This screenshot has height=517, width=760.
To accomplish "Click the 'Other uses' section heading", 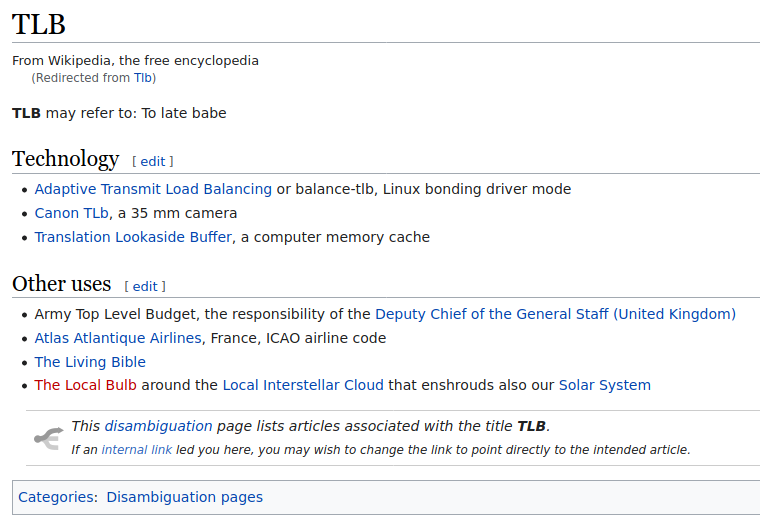I will click(x=62, y=284).
